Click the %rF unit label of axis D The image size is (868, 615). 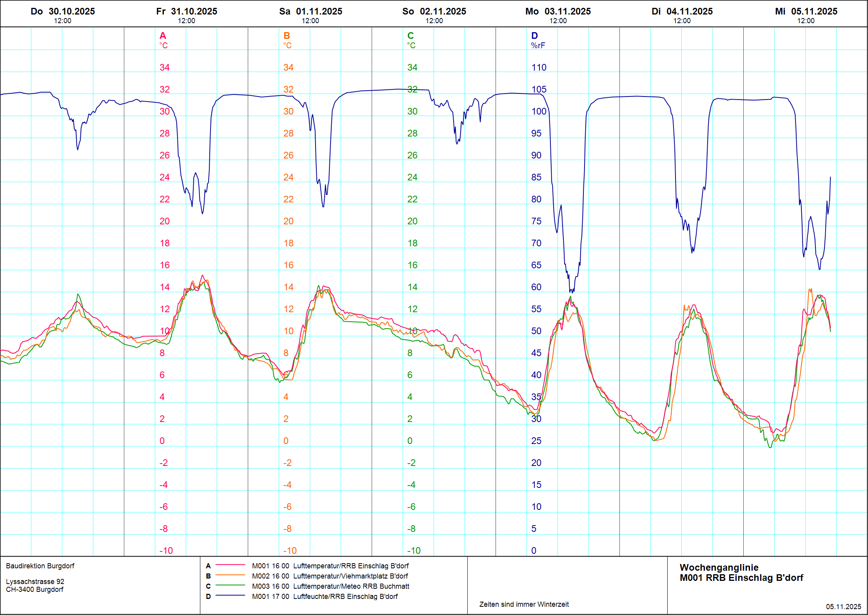(538, 45)
